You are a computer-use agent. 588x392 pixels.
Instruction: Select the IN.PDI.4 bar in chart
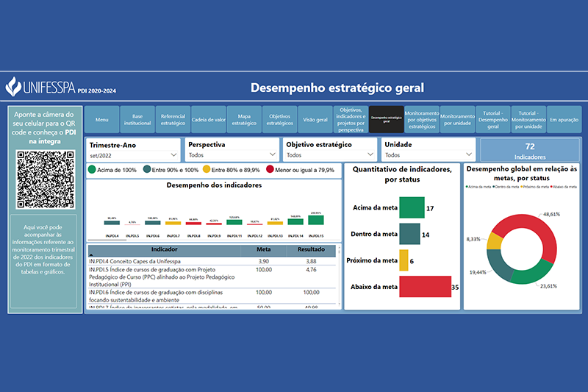coord(112,223)
